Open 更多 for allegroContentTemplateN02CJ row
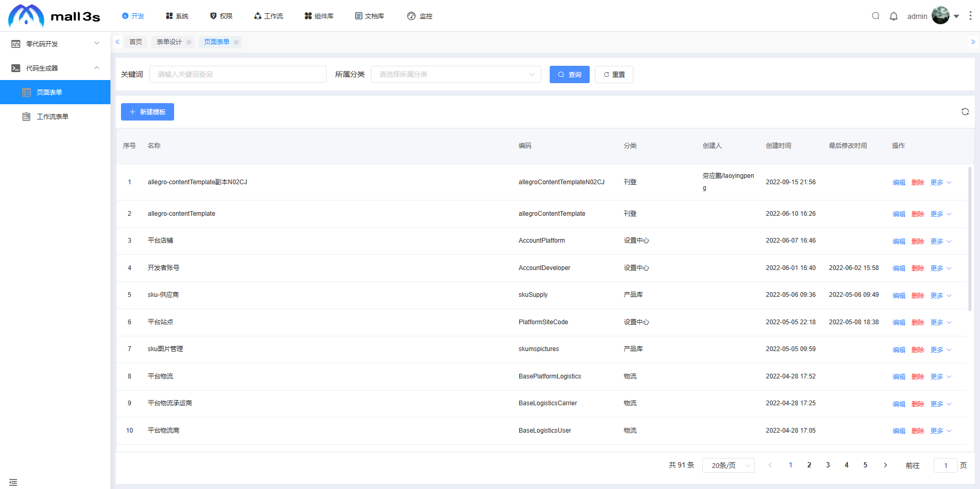Viewport: 980px width, 489px height. (941, 183)
